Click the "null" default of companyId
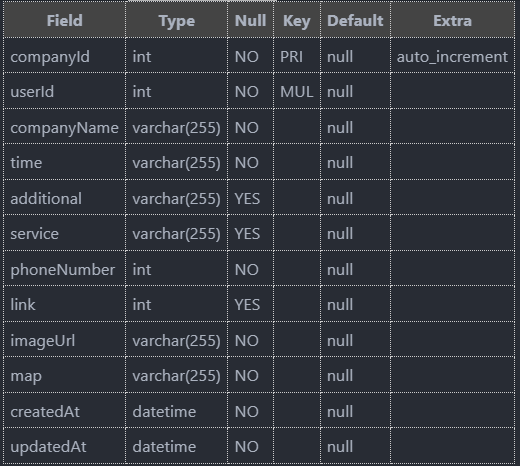 point(340,57)
